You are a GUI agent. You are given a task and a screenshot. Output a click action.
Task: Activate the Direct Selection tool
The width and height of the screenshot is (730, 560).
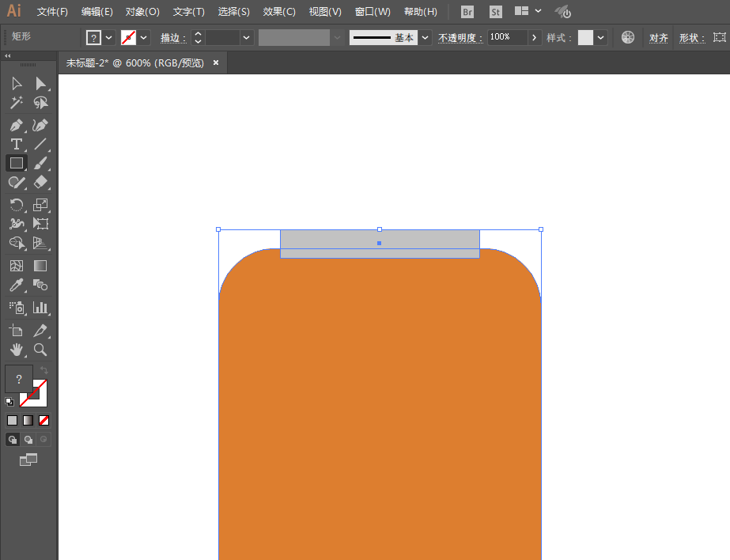(x=40, y=84)
